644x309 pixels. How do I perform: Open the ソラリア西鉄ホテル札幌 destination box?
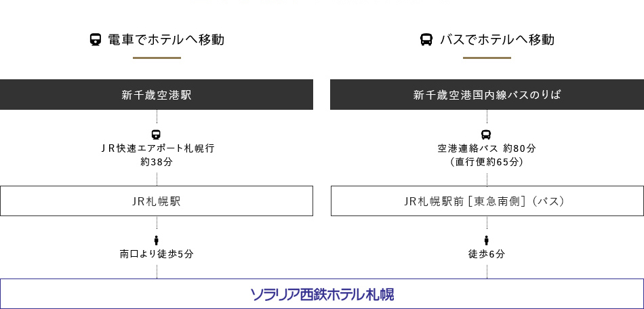tap(322, 294)
